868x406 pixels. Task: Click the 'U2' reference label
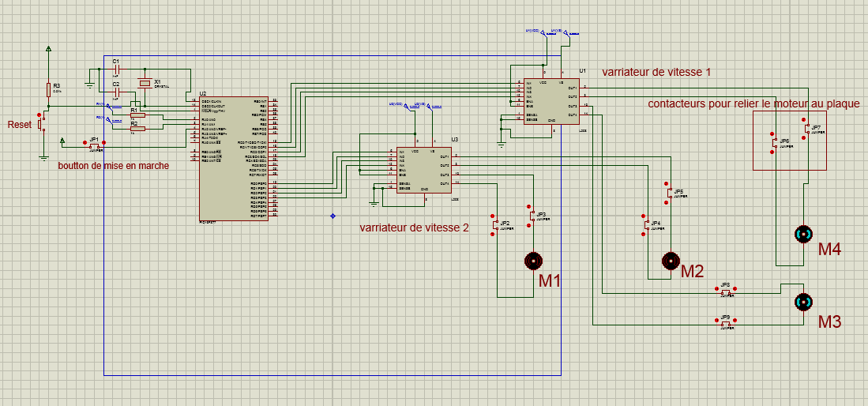coord(203,93)
